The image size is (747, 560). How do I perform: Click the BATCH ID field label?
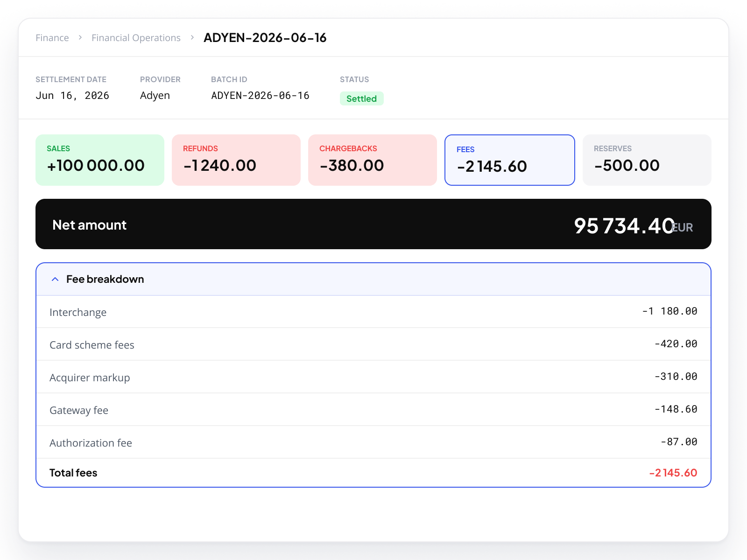tap(229, 79)
